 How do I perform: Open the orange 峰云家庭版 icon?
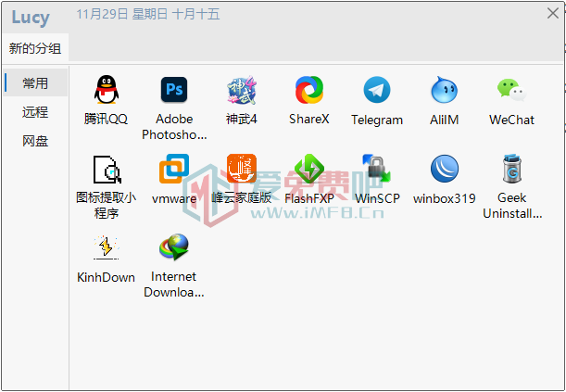[242, 169]
